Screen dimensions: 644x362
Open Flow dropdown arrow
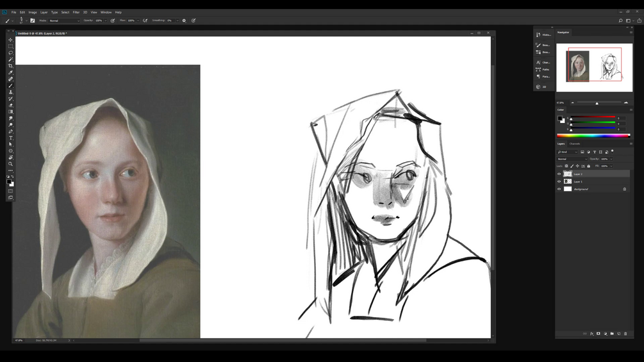tap(138, 21)
